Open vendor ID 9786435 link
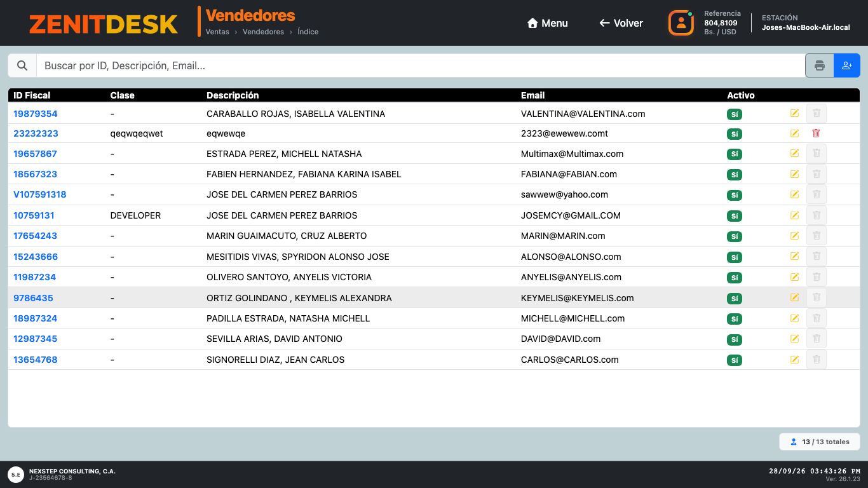The height and width of the screenshot is (488, 868). [x=33, y=298]
